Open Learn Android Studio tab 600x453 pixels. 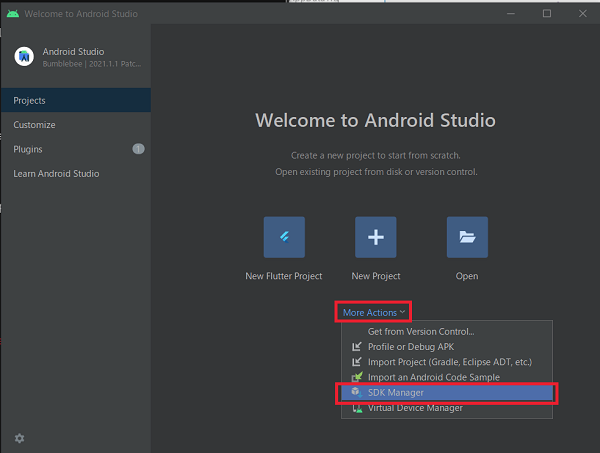pos(76,174)
